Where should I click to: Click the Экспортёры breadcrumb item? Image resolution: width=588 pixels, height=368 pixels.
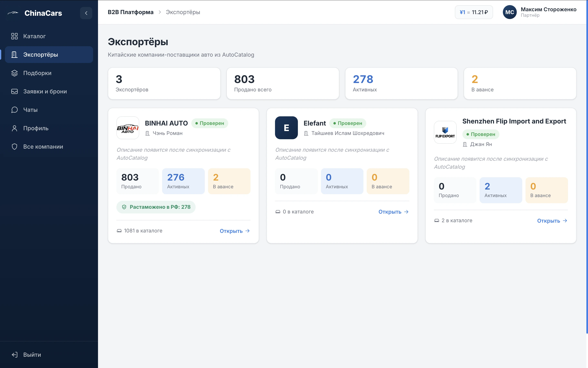click(x=183, y=12)
